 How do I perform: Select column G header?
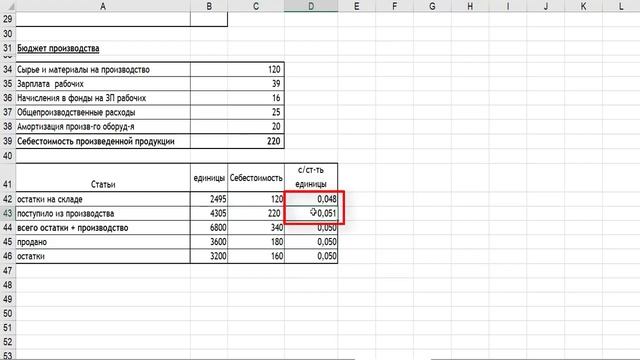click(432, 6)
